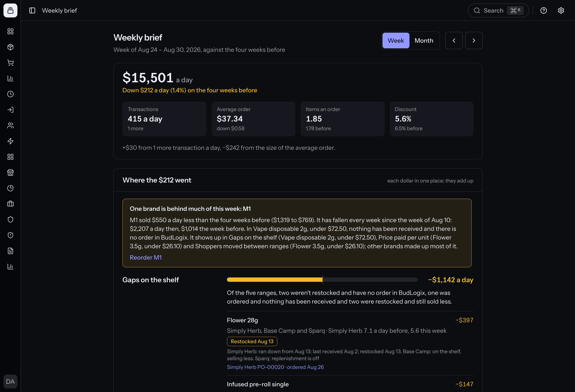Viewport: 575px width, 392px height.
Task: Switch to the Month view
Action: [x=424, y=41]
